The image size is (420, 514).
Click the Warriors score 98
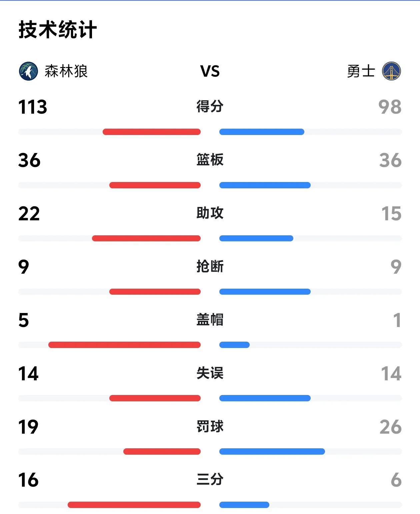[x=390, y=107]
